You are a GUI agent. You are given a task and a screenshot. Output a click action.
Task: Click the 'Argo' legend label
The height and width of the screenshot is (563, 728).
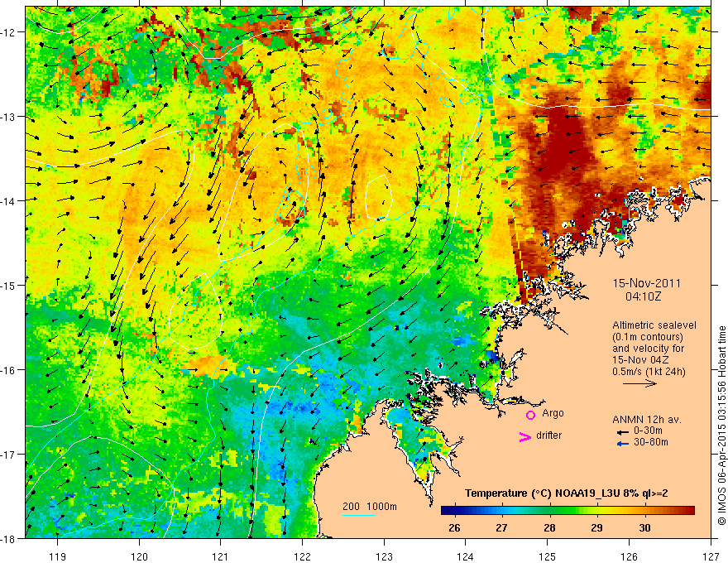[553, 413]
